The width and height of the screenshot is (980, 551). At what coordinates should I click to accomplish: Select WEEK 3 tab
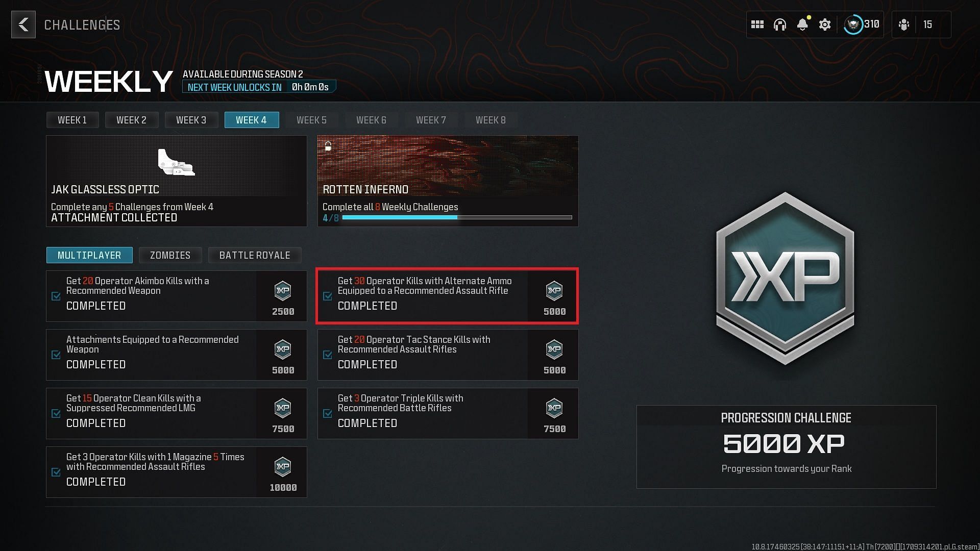point(191,120)
